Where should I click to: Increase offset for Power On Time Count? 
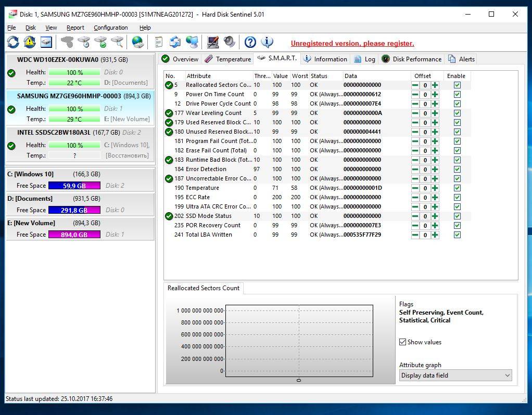(435, 95)
